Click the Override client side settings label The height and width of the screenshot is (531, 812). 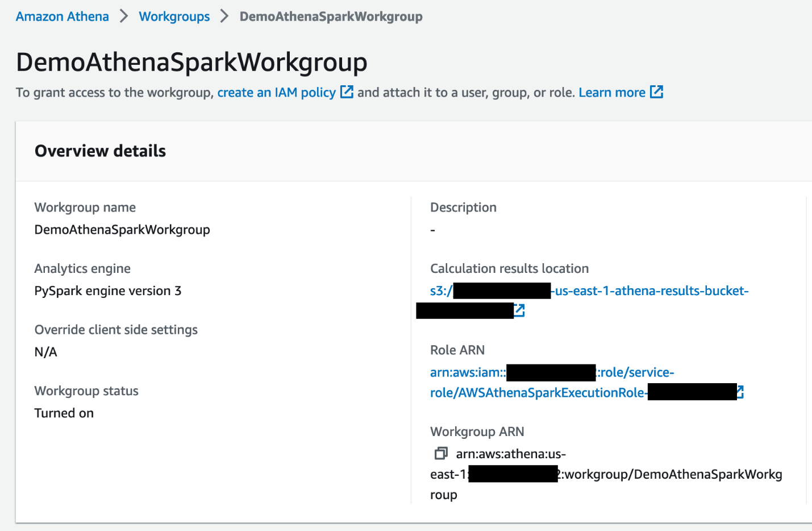116,330
